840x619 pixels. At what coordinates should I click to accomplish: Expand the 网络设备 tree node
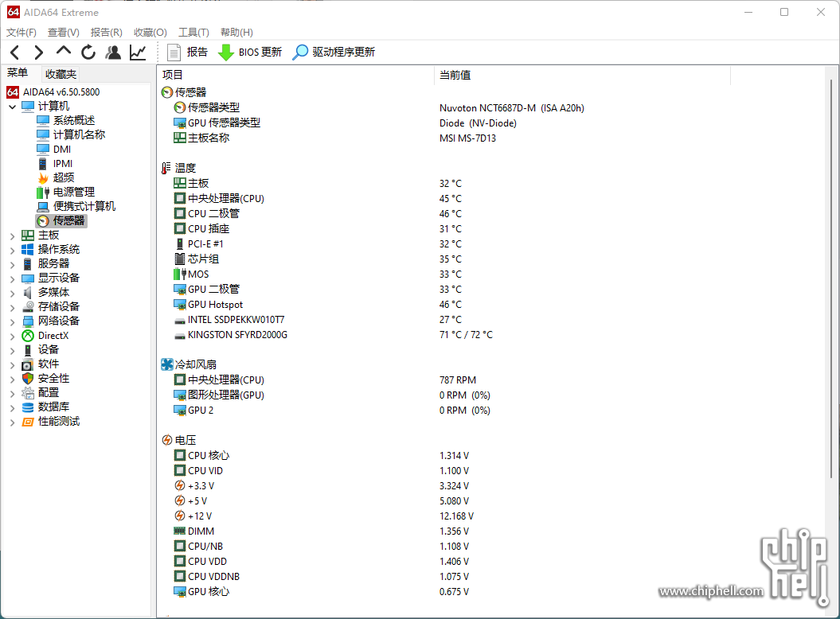12,321
